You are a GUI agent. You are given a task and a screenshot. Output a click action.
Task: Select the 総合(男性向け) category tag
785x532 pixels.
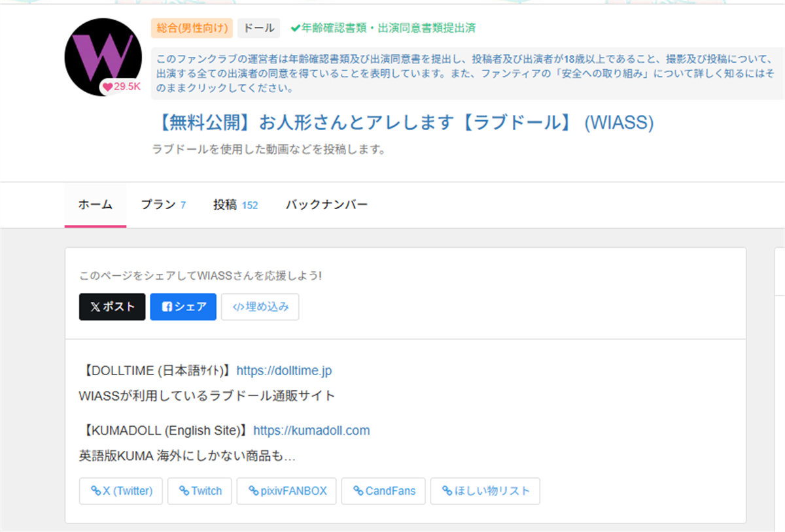tap(192, 28)
